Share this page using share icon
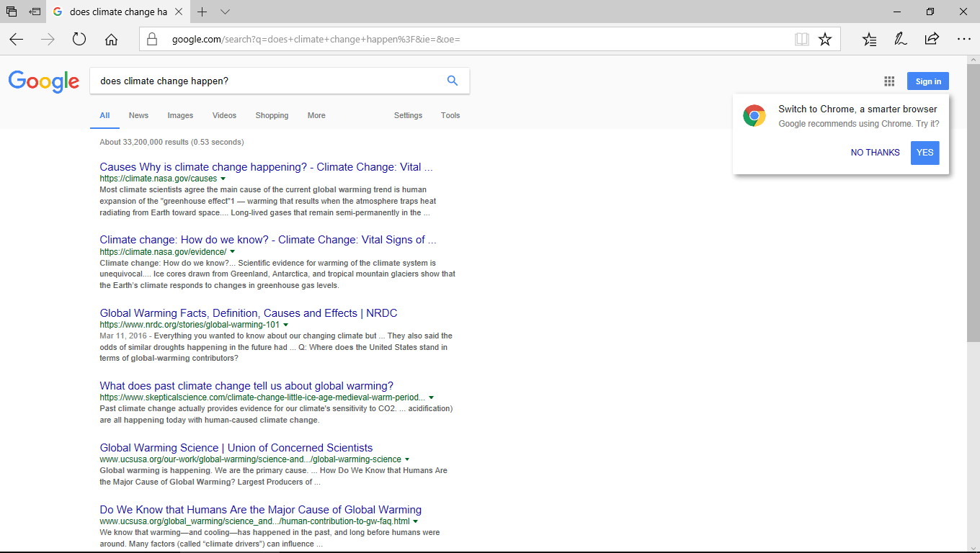 932,39
